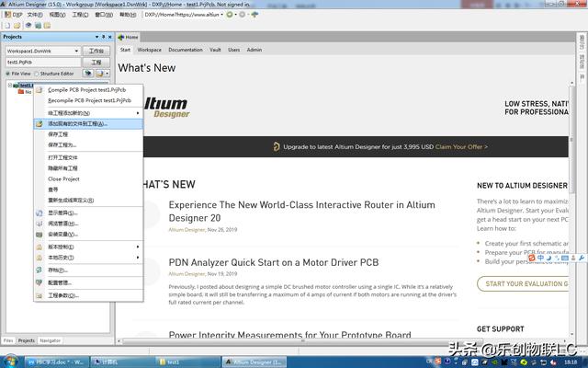Switch to the Workspace page tab

pyautogui.click(x=149, y=50)
